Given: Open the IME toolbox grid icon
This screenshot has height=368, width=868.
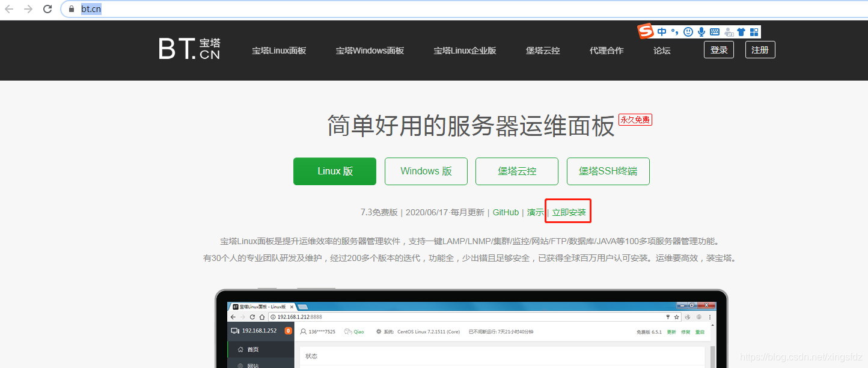Looking at the screenshot, I should [x=754, y=32].
